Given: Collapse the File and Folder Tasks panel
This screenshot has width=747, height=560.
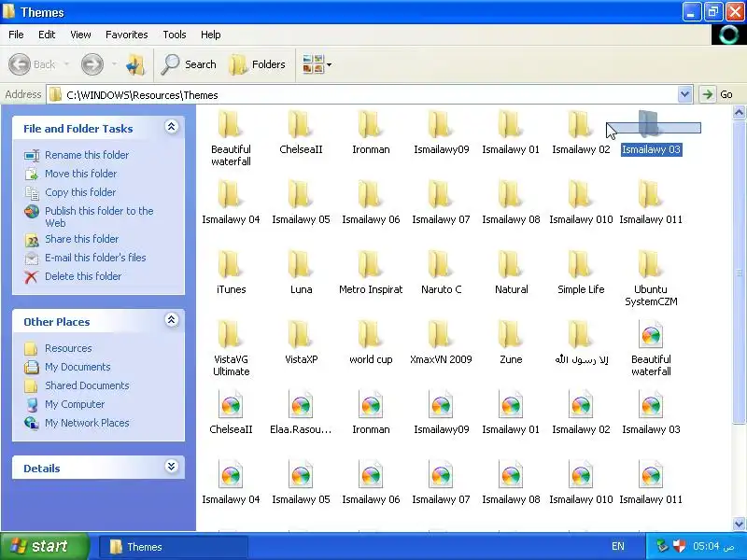Looking at the screenshot, I should tap(172, 127).
